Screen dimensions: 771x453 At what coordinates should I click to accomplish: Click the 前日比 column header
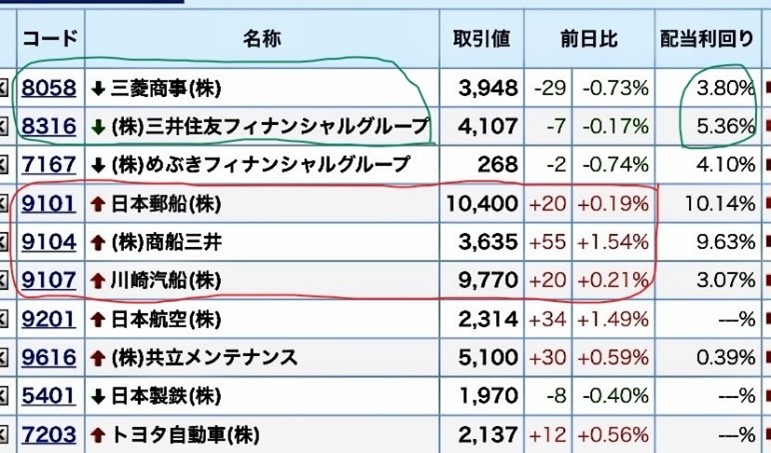pos(588,39)
